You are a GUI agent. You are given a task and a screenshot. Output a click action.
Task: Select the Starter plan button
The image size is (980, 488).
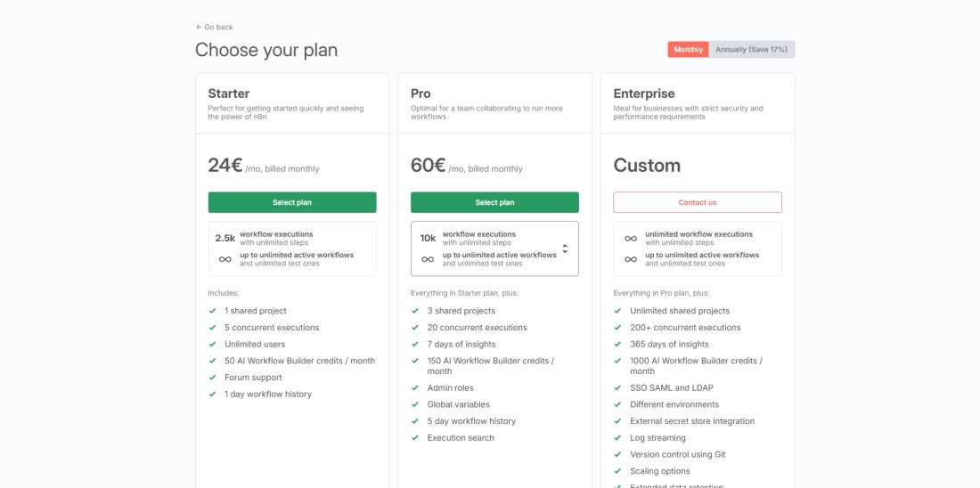pyautogui.click(x=292, y=202)
